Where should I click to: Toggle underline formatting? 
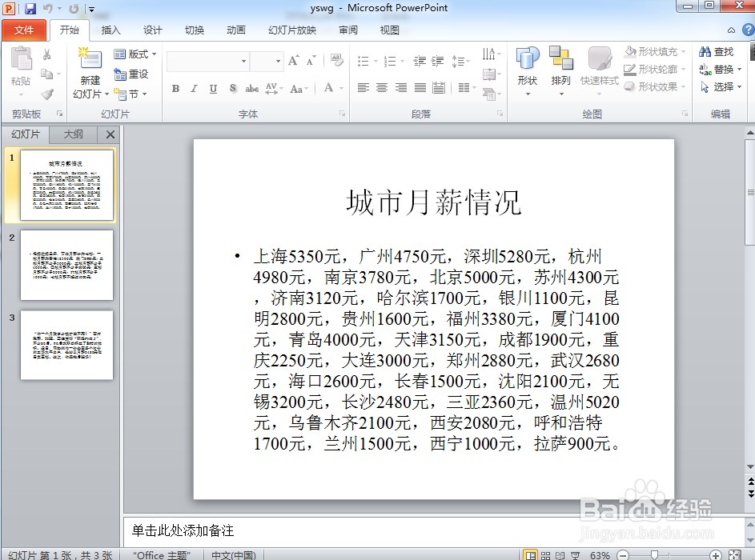point(211,89)
